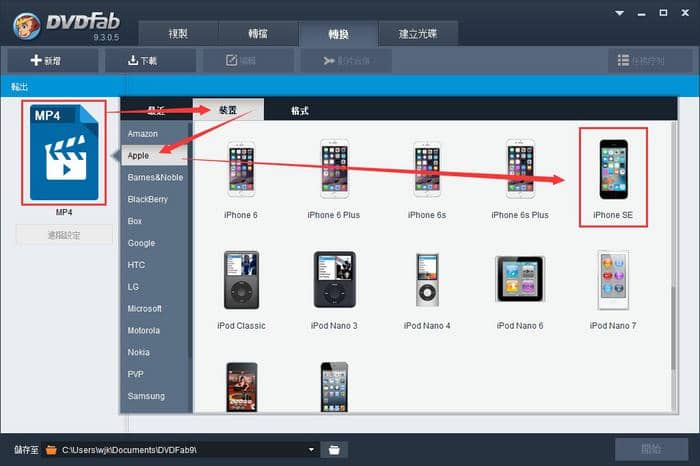Maximize the DVDFab window
This screenshot has width=700, height=466.
click(x=663, y=13)
